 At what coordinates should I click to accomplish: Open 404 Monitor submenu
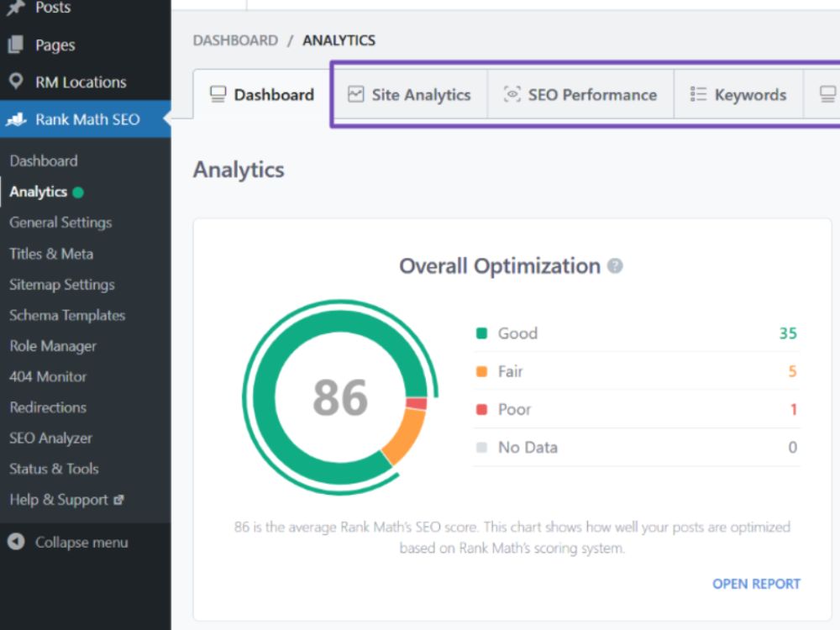pyautogui.click(x=48, y=376)
